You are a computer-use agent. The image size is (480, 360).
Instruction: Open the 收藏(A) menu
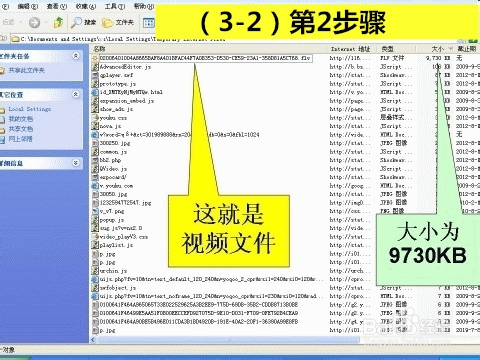tap(86, 6)
